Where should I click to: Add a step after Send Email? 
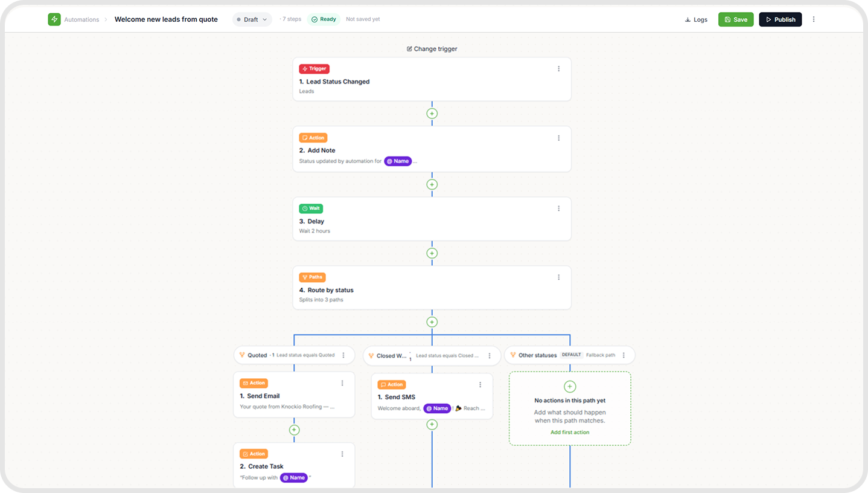294,430
